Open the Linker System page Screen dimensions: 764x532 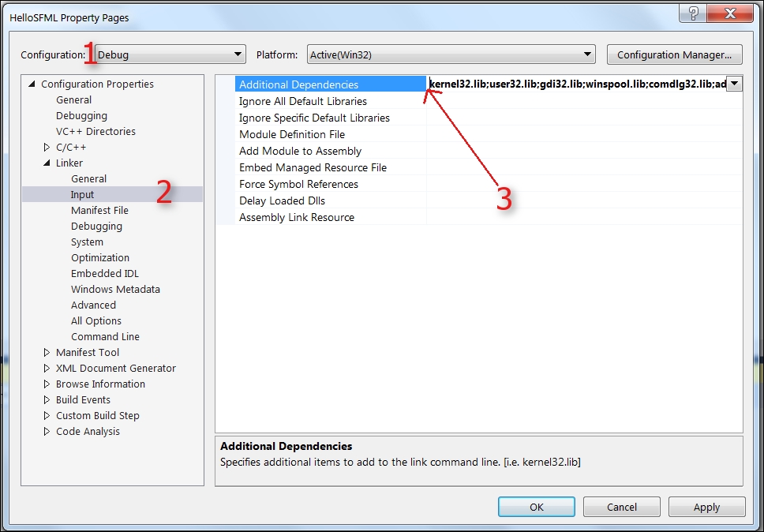coord(87,242)
